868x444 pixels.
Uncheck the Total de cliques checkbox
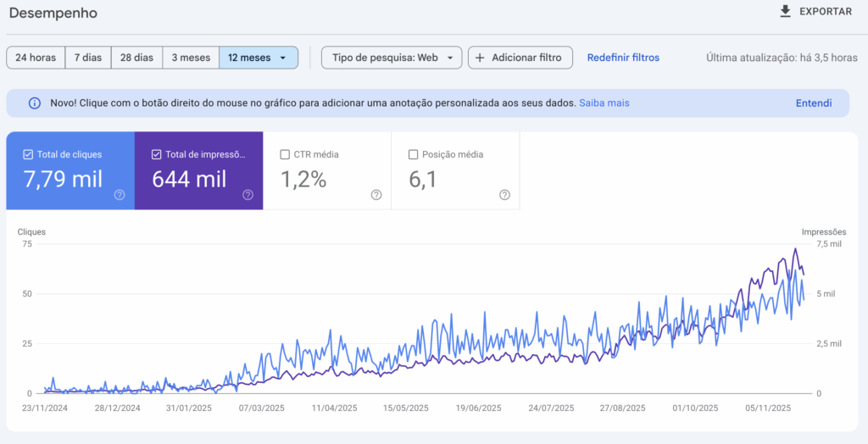[28, 154]
